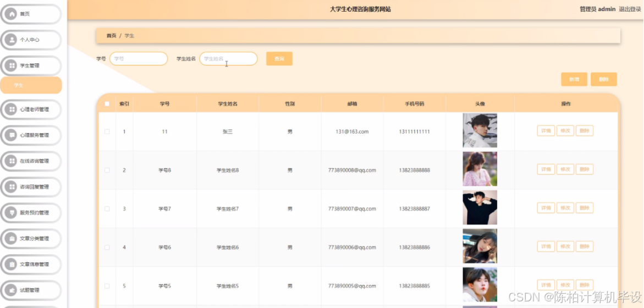Viewport: 644px width, 308px height.
Task: Click 学生 in the breadcrumb
Action: [x=129, y=36]
